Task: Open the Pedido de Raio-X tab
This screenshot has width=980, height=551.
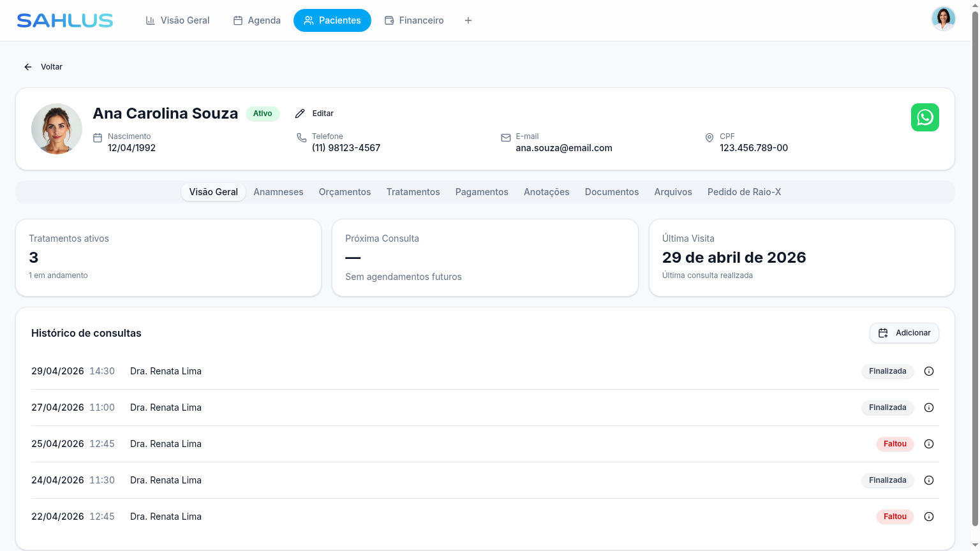Action: pyautogui.click(x=744, y=192)
